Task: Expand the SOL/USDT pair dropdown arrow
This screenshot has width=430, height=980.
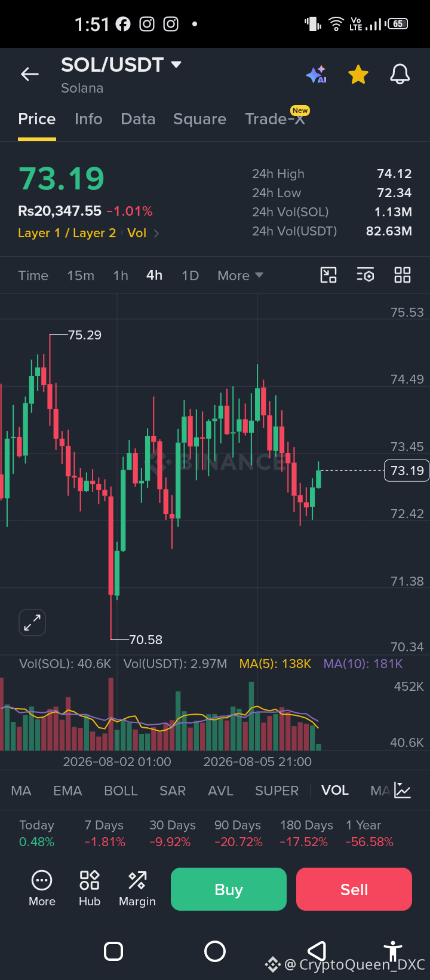Action: tap(176, 64)
